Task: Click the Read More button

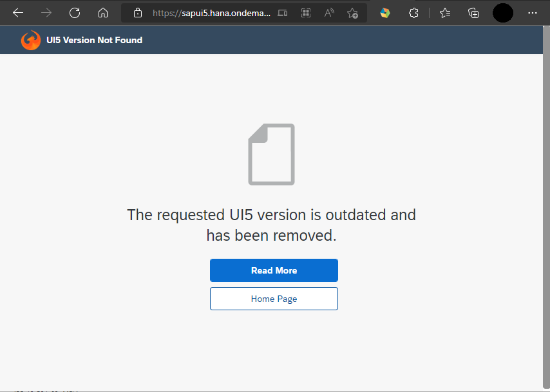Action: 274,270
